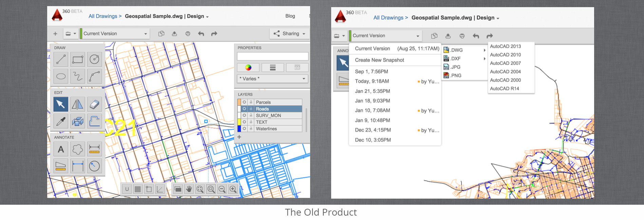The image size is (644, 220).
Task: Open the Blog link
Action: 290,16
